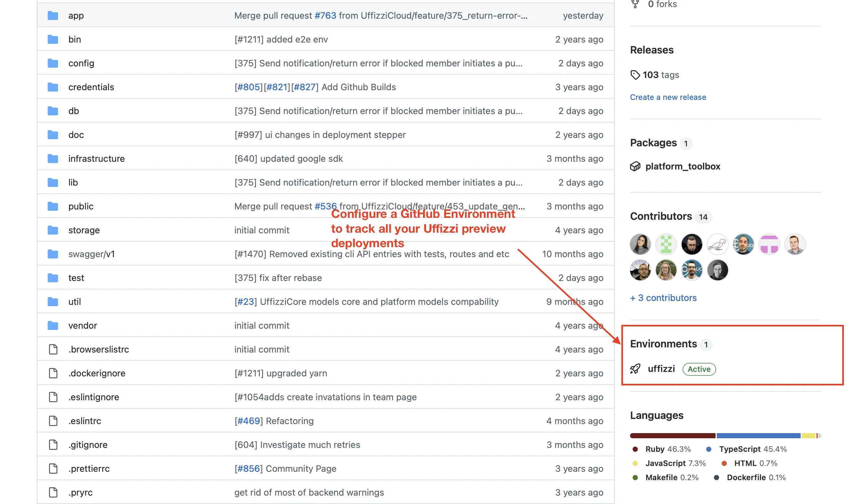Screen dimensions: 859x504
Task: Open the uffizzi environment
Action: (661, 369)
